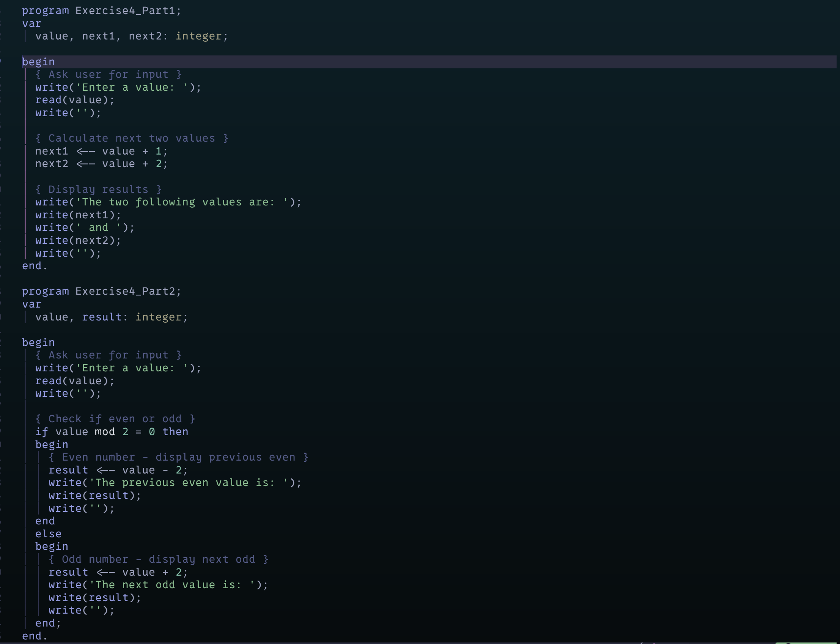The image size is (840, 644).
Task: Click 'value, next1, next2: integer' declaration
Action: click(131, 36)
